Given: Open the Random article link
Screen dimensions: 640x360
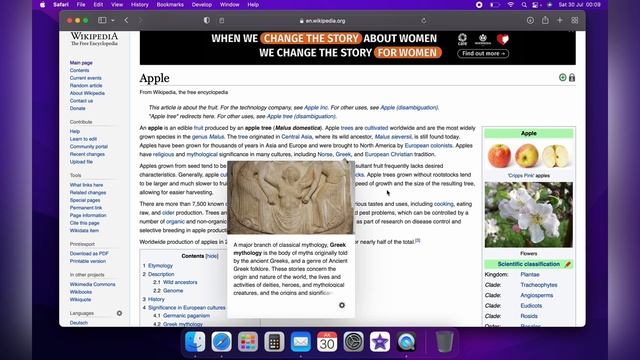Looking at the screenshot, I should coord(86,85).
